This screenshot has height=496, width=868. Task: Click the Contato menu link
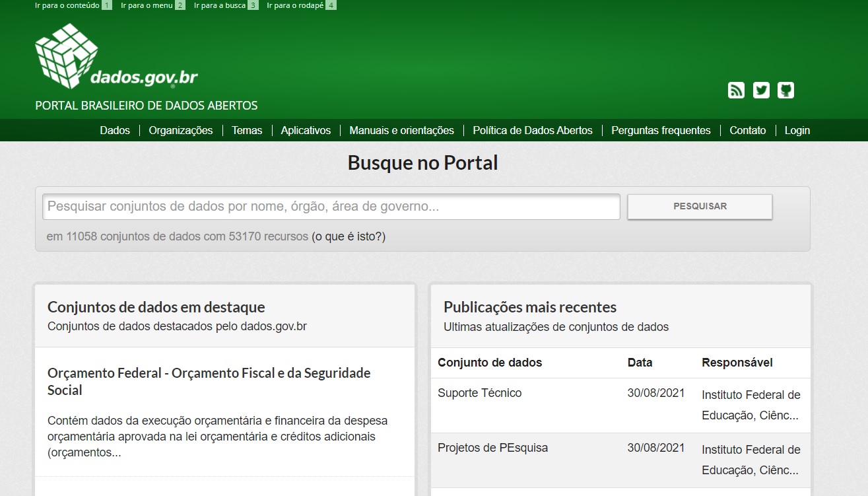pyautogui.click(x=747, y=131)
